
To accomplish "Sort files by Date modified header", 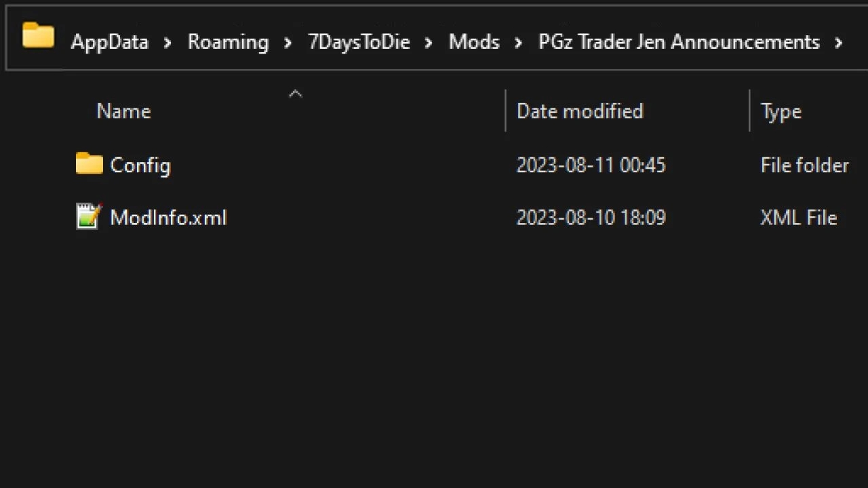I will (580, 111).
